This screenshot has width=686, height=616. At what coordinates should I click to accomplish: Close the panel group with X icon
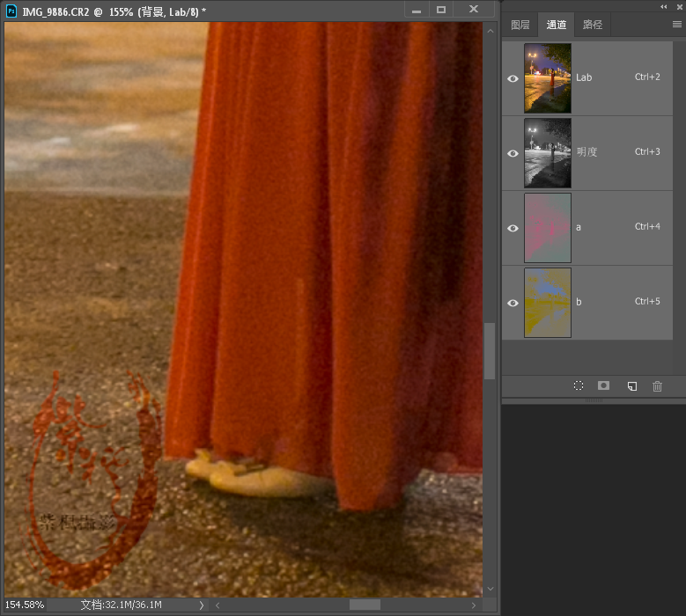pos(677,6)
